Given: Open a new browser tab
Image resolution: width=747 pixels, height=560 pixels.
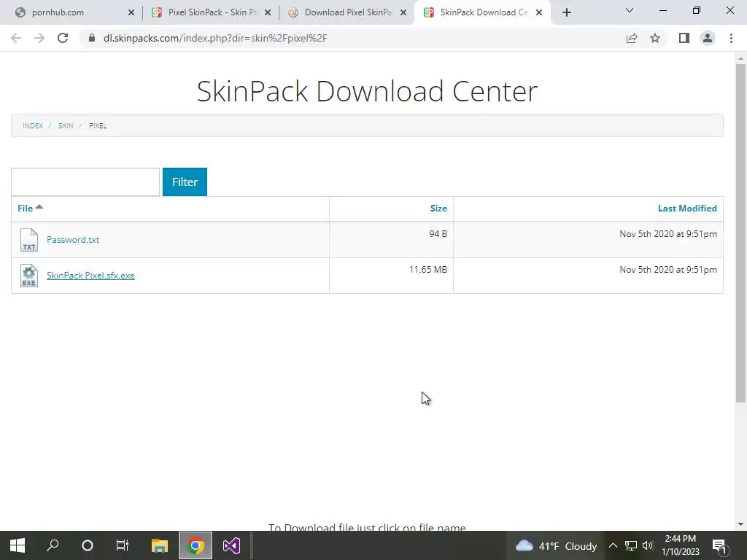Looking at the screenshot, I should pos(566,12).
